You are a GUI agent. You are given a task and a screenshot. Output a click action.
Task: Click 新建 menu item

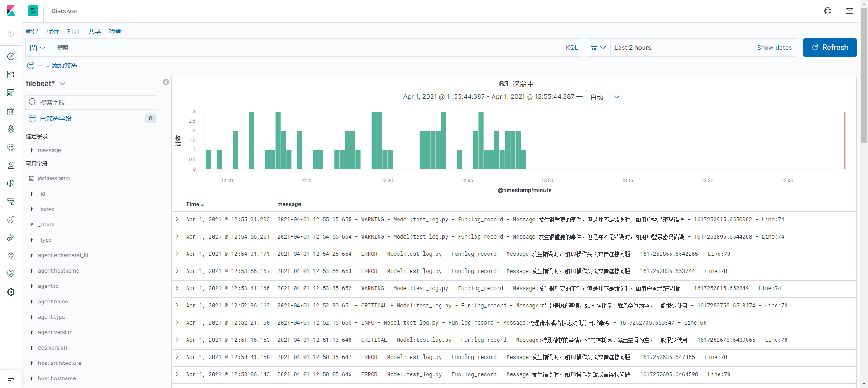click(x=32, y=31)
